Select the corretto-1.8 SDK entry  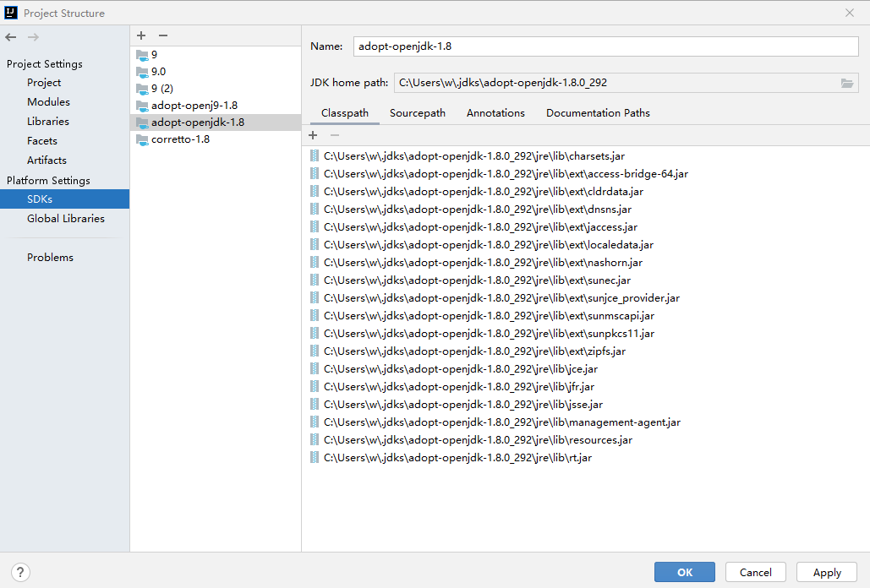pos(216,139)
